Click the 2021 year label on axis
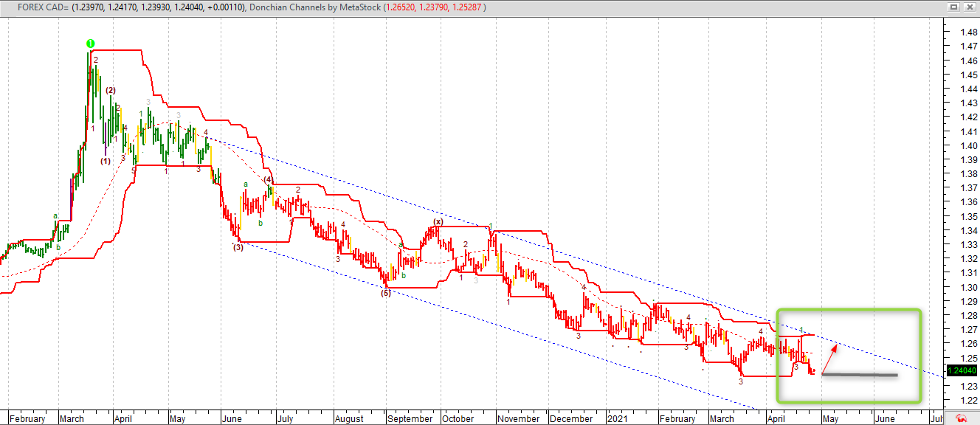This screenshot has width=980, height=425. (x=617, y=418)
